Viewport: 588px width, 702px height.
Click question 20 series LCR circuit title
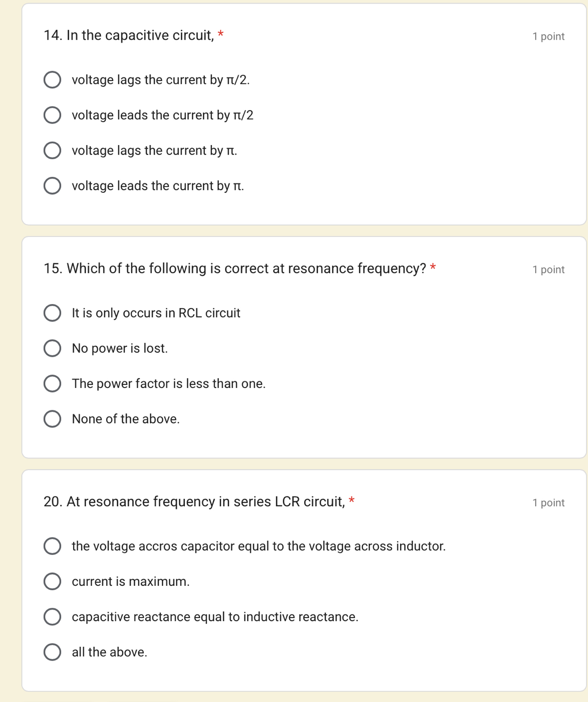[x=194, y=502]
